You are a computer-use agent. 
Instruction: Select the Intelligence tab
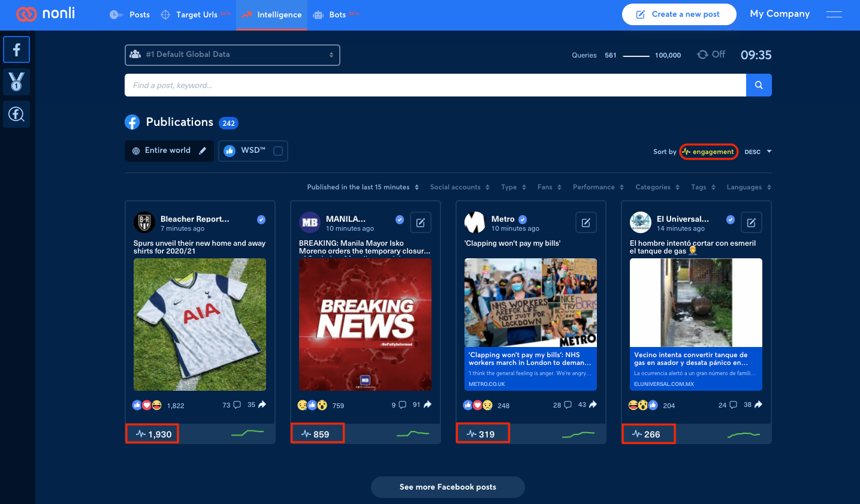tap(272, 14)
